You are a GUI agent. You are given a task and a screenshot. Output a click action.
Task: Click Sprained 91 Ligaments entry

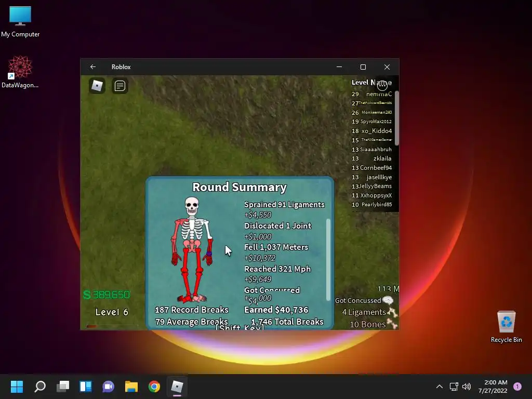coord(284,205)
